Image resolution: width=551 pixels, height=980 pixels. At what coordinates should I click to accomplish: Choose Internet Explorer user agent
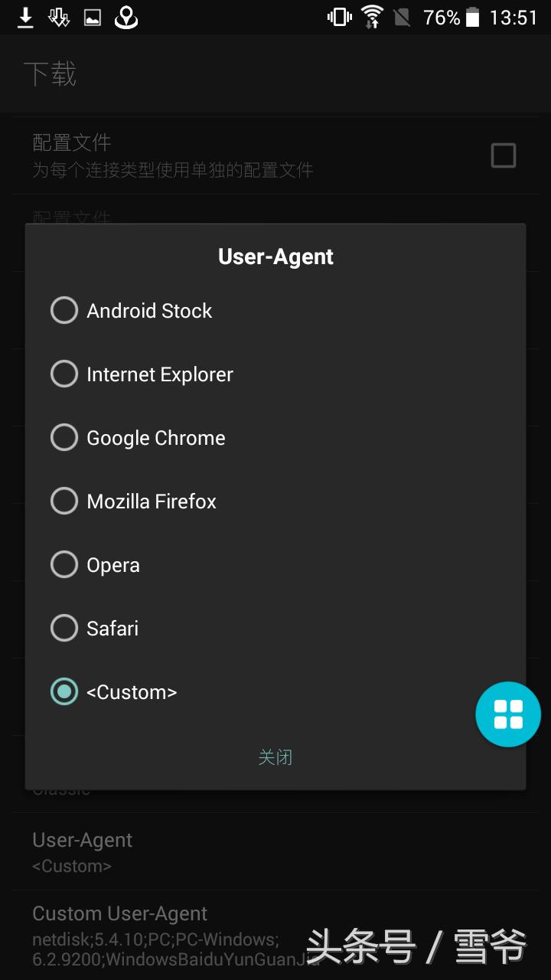64,374
